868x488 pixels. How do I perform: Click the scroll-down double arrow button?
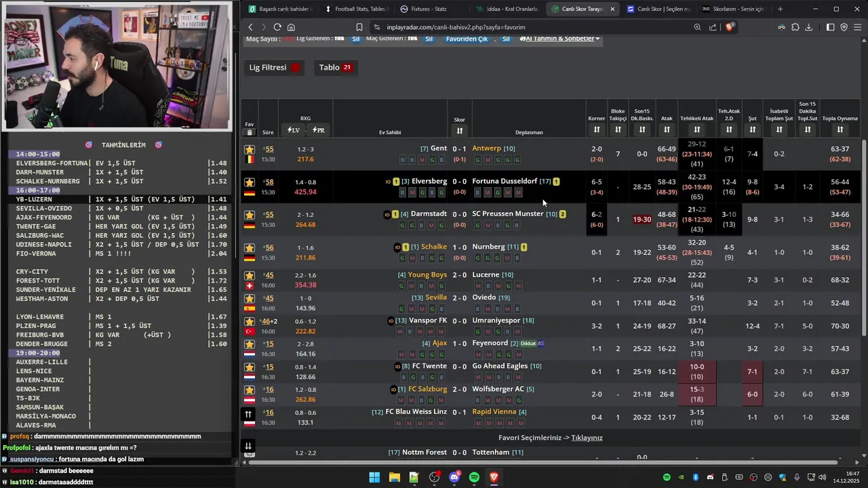(x=249, y=445)
